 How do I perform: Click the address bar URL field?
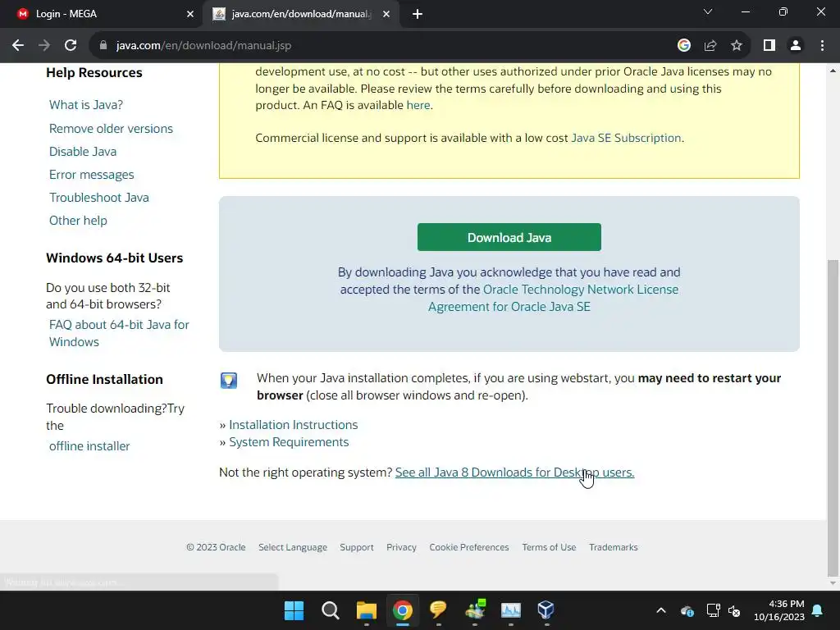(x=375, y=46)
